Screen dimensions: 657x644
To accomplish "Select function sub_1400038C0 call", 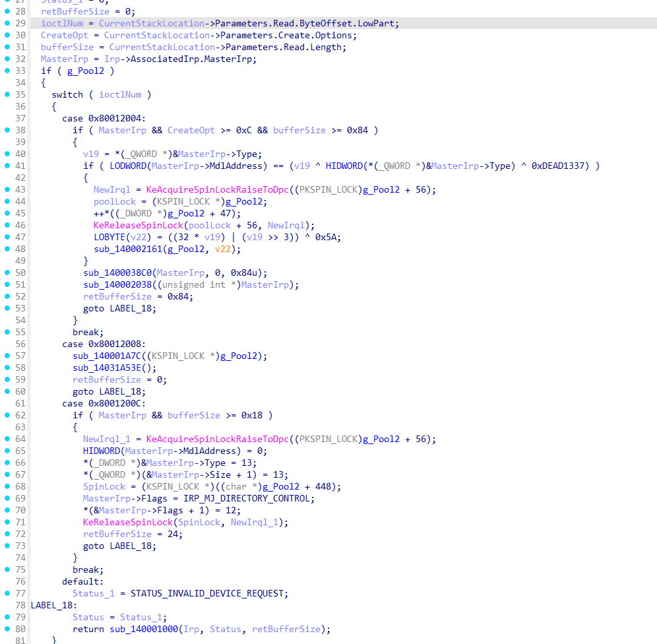I will pos(117,273).
